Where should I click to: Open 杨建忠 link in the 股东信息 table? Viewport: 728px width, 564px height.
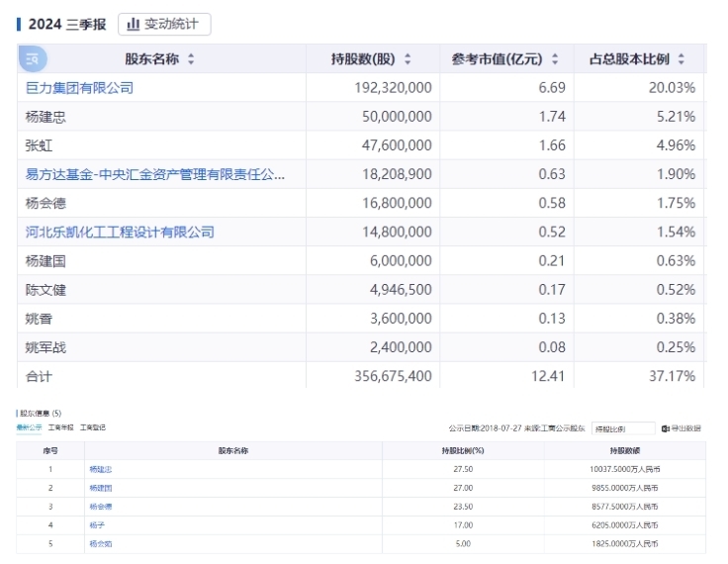click(101, 469)
